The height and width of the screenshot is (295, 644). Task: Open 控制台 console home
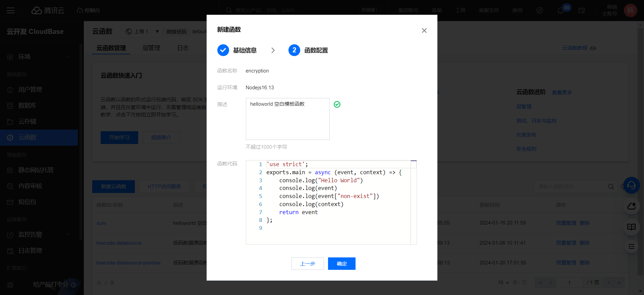89,10
